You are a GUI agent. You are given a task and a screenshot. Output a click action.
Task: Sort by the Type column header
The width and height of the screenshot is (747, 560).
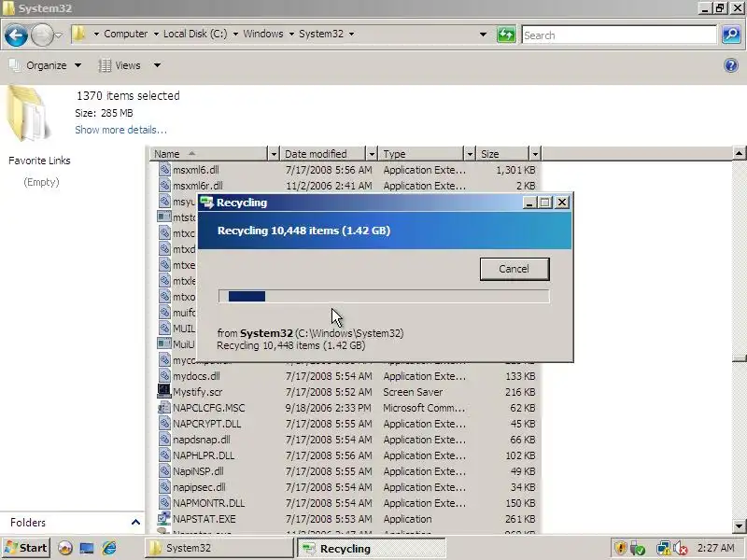[x=421, y=154]
